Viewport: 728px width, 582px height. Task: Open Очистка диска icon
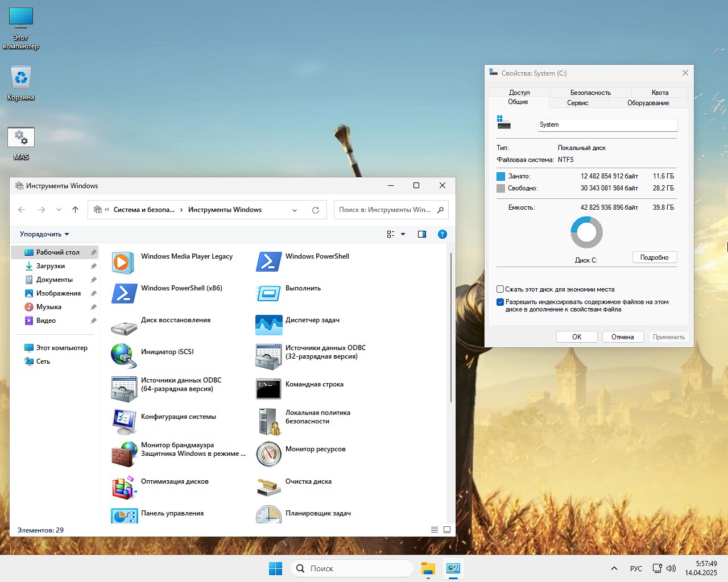click(x=268, y=488)
